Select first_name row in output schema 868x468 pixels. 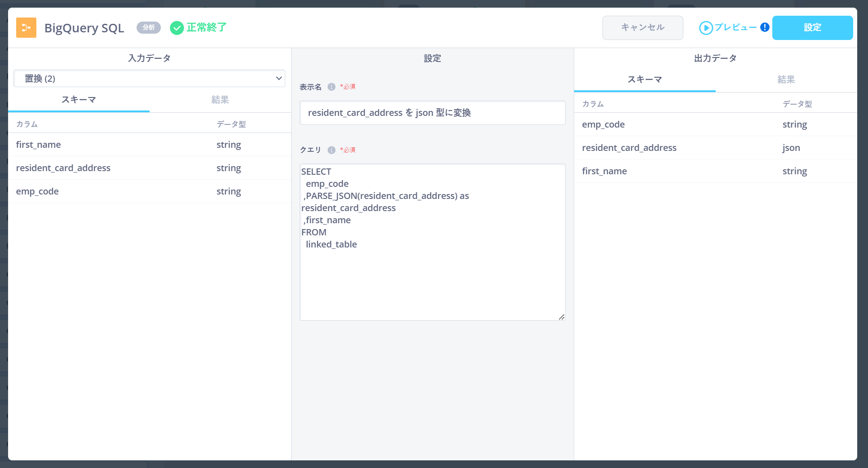point(716,171)
